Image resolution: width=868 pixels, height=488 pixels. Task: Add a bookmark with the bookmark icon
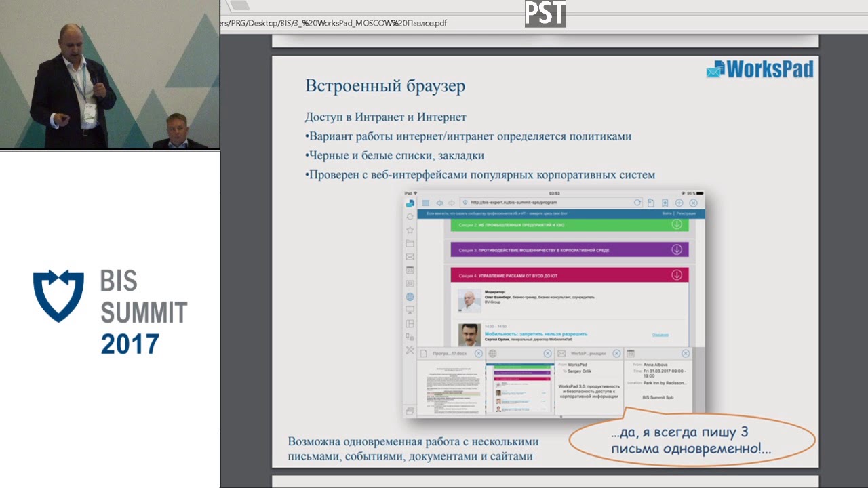(665, 203)
